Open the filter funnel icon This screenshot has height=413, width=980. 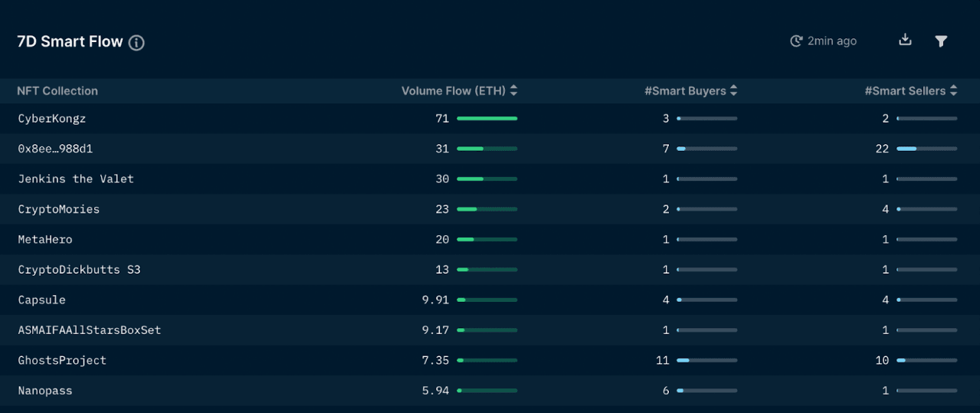[941, 41]
